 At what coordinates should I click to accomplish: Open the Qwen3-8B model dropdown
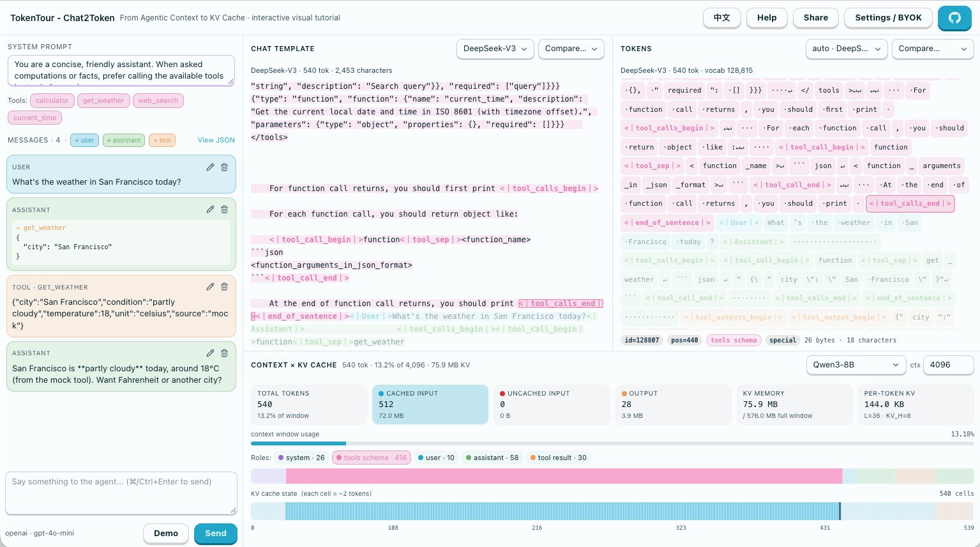[x=856, y=365]
